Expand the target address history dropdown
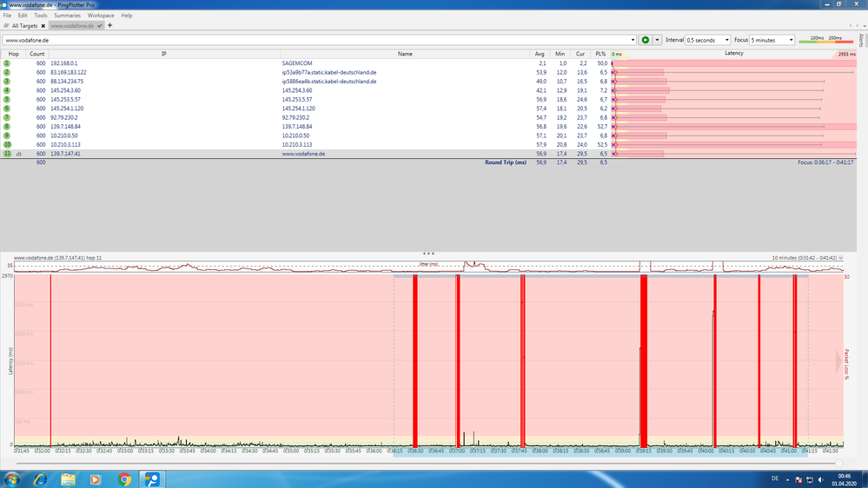868x488 pixels. click(633, 40)
